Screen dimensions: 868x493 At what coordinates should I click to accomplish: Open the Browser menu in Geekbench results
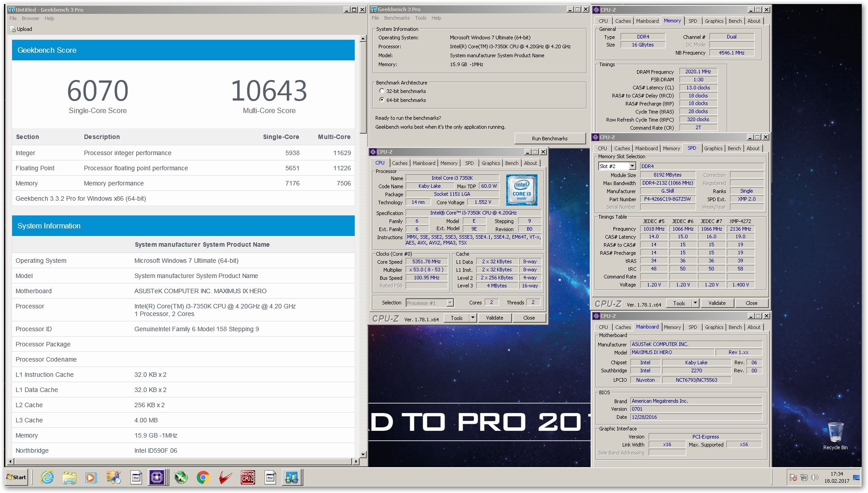30,18
